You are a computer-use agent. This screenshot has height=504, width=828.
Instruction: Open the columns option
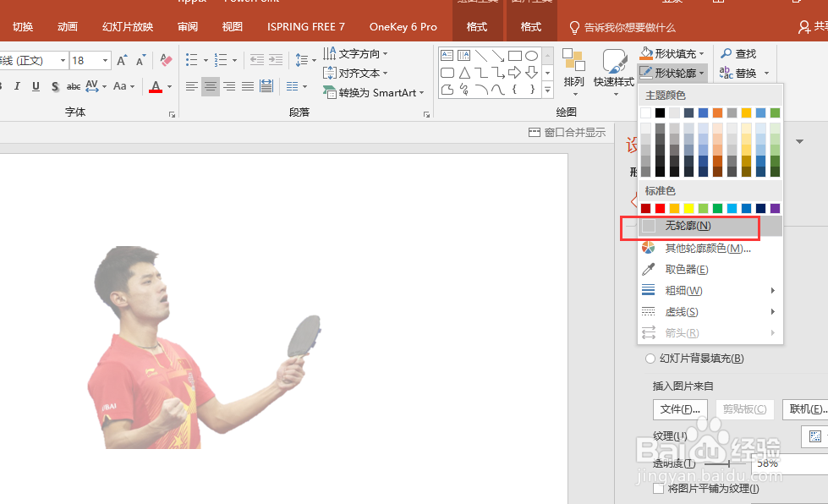pos(296,86)
